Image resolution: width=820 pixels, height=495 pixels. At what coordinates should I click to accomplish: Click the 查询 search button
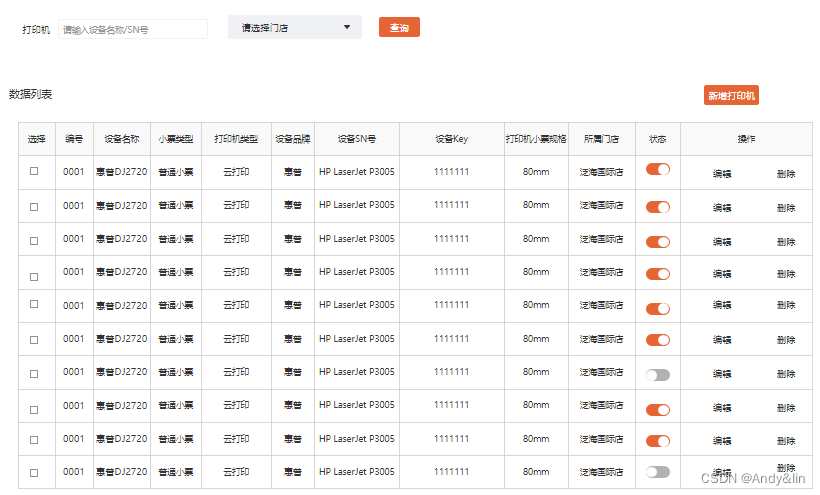399,27
